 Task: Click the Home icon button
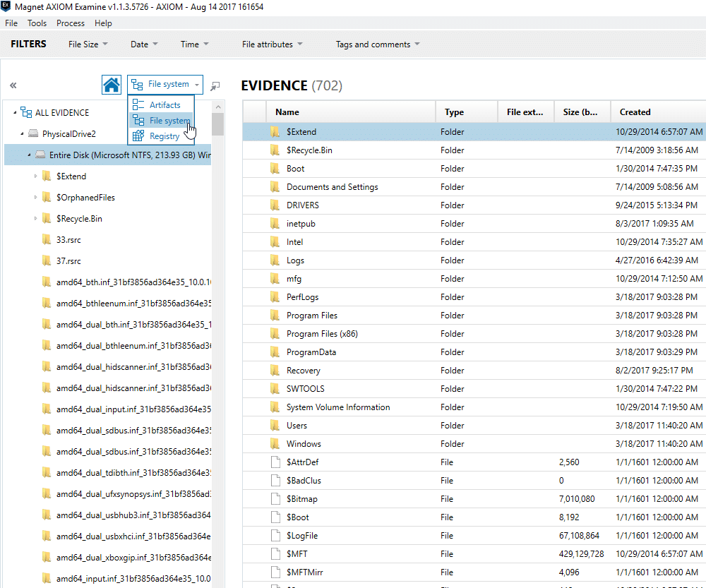pos(112,85)
